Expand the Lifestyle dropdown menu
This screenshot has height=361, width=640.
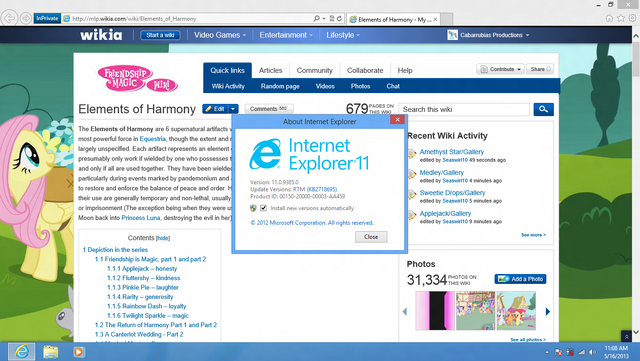click(343, 35)
